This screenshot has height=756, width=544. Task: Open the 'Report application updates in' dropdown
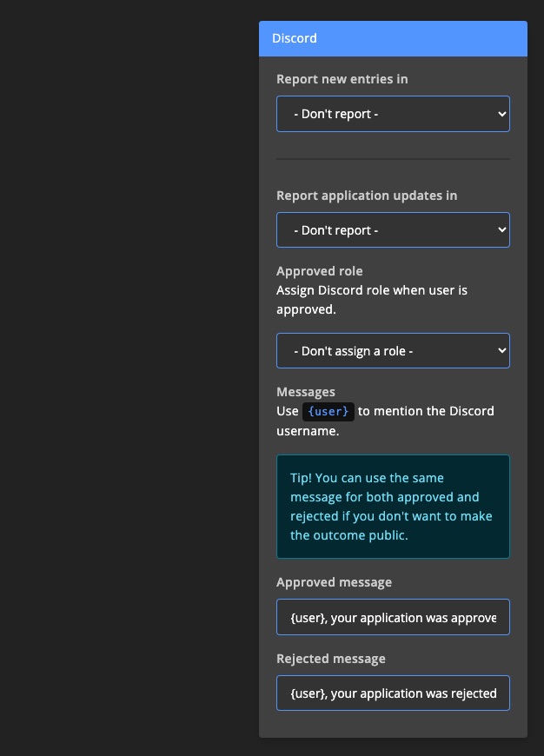(x=393, y=229)
